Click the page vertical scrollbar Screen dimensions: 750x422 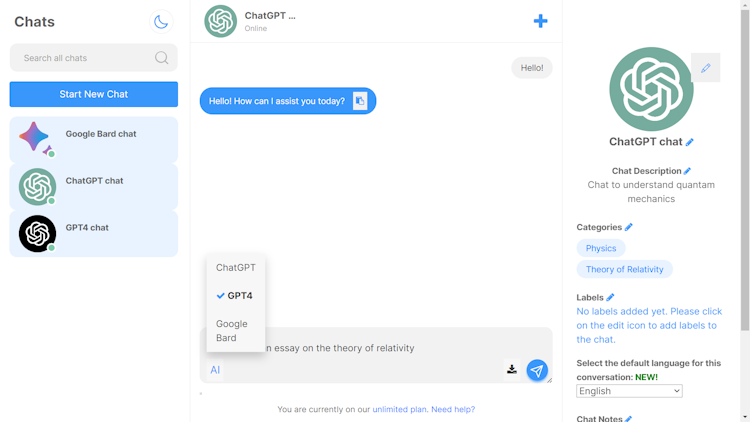pos(745,170)
